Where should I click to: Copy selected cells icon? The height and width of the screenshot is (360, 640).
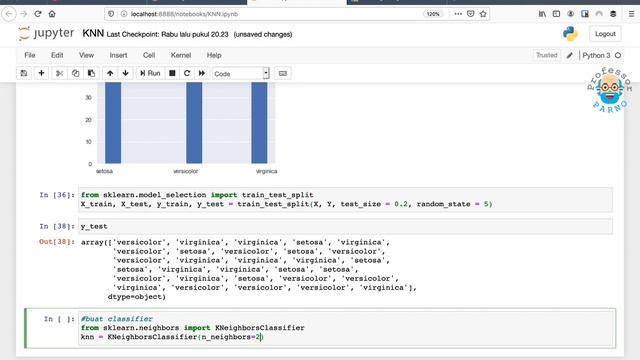point(76,73)
